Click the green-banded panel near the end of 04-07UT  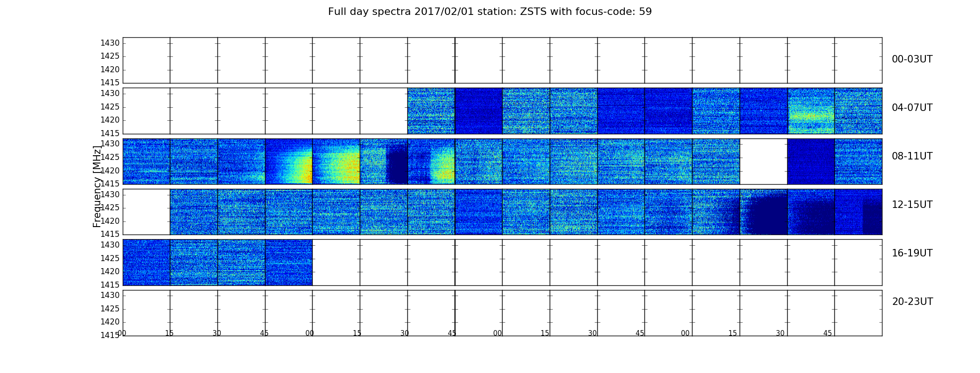coord(811,111)
